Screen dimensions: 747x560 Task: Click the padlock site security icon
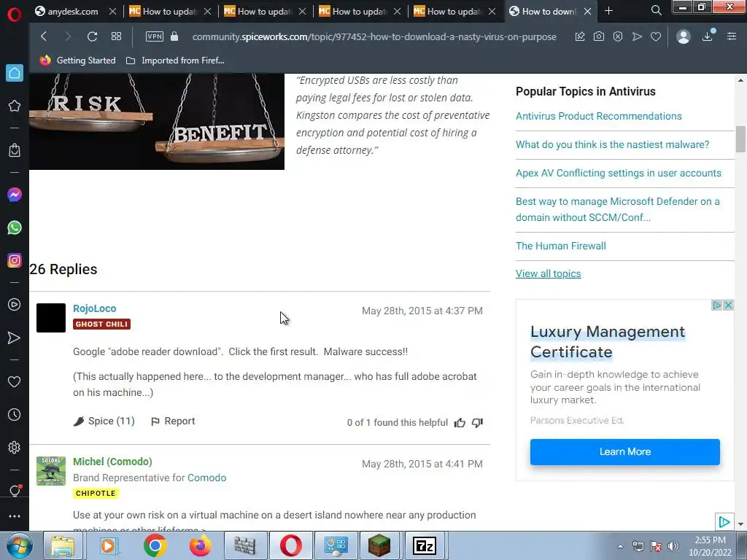tap(174, 36)
